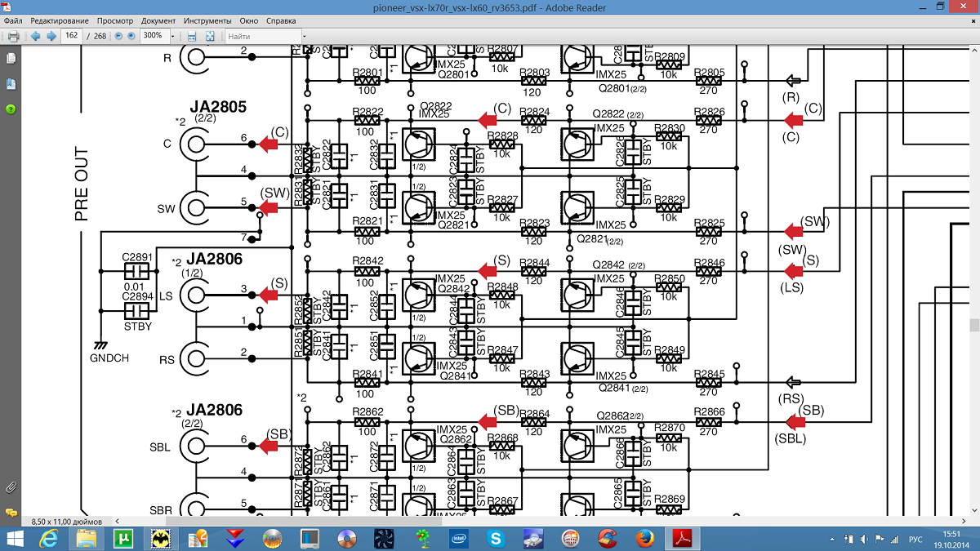Open the bookmarks side panel
The image size is (980, 551).
coord(11,83)
